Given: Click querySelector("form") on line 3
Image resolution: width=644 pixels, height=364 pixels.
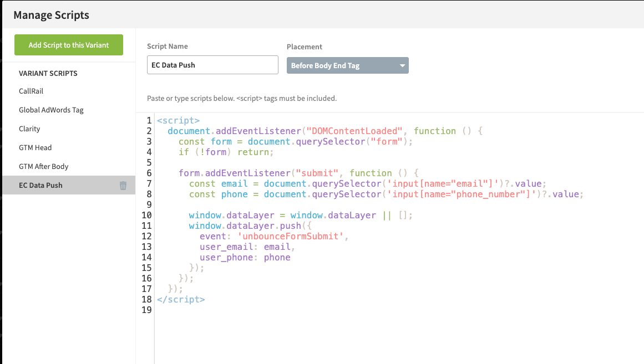Looking at the screenshot, I should [352, 142].
